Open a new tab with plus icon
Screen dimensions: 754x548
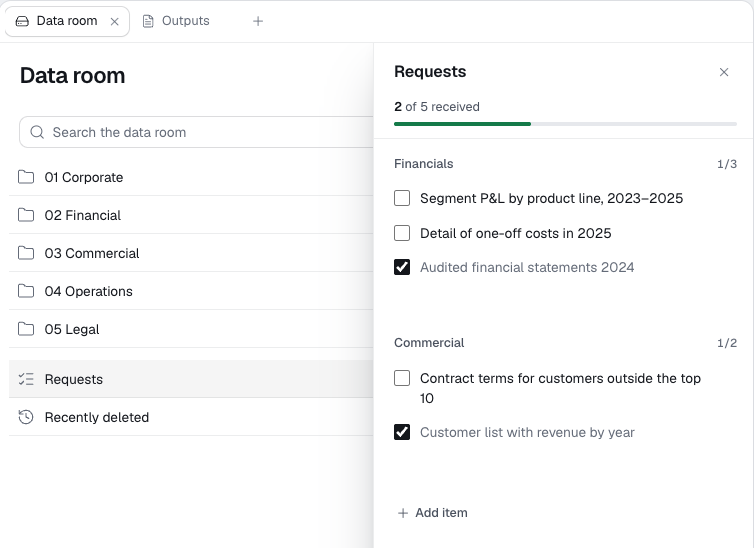pyautogui.click(x=258, y=21)
